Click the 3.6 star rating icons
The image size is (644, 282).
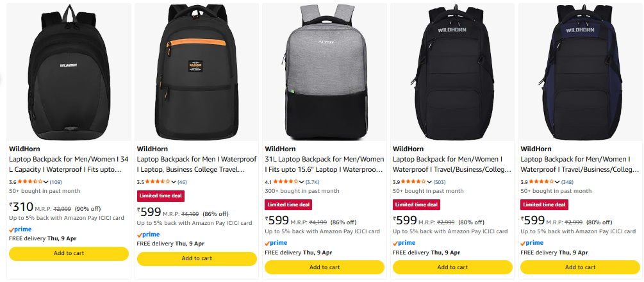pyautogui.click(x=30, y=182)
